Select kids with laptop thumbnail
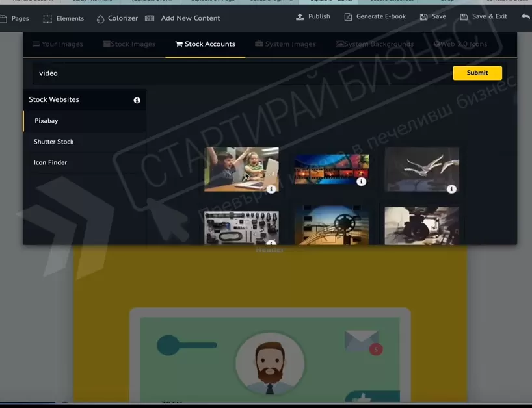Screen dimensions: 532x408 tap(241, 169)
